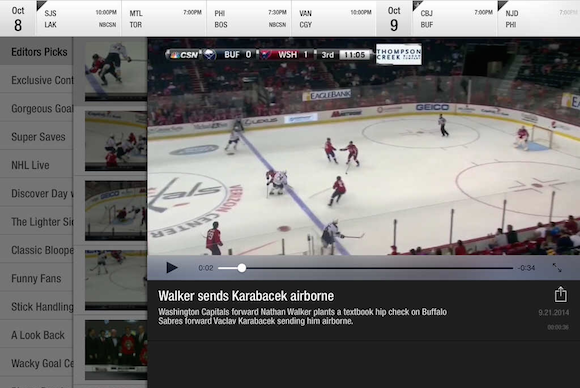This screenshot has height=388, width=580.
Task: Click the Oct 9 date marker
Action: tap(394, 18)
